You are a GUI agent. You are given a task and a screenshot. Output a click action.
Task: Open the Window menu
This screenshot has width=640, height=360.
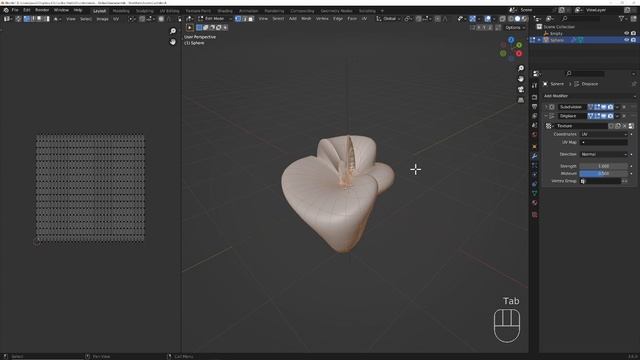pos(61,10)
